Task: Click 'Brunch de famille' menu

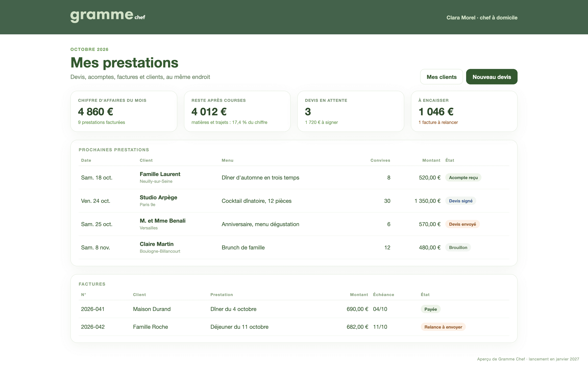Action: tap(243, 248)
